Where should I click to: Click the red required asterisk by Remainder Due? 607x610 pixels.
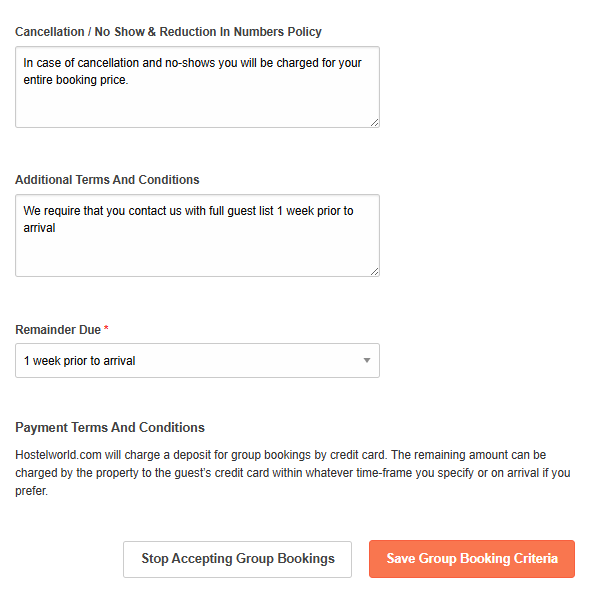pos(106,329)
